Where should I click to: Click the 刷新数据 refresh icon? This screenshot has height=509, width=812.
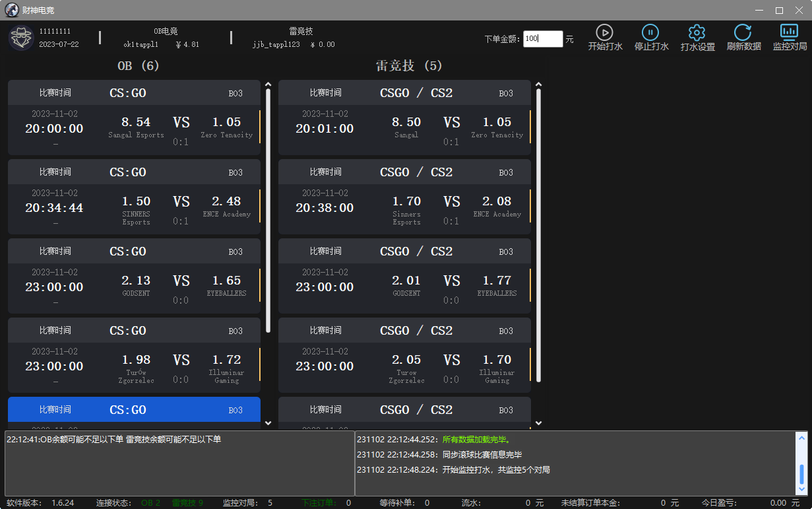pyautogui.click(x=743, y=33)
